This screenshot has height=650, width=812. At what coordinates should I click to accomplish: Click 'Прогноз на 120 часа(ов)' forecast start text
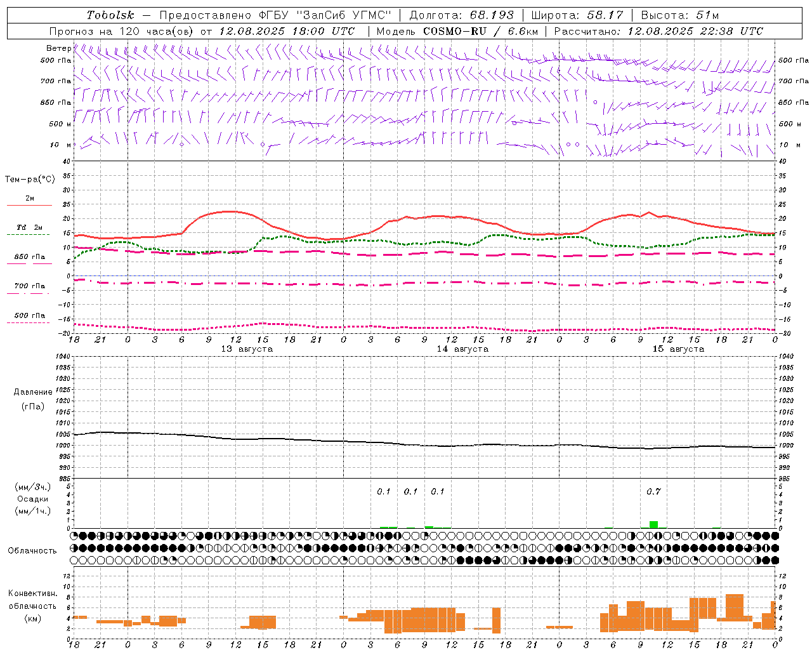point(122,31)
